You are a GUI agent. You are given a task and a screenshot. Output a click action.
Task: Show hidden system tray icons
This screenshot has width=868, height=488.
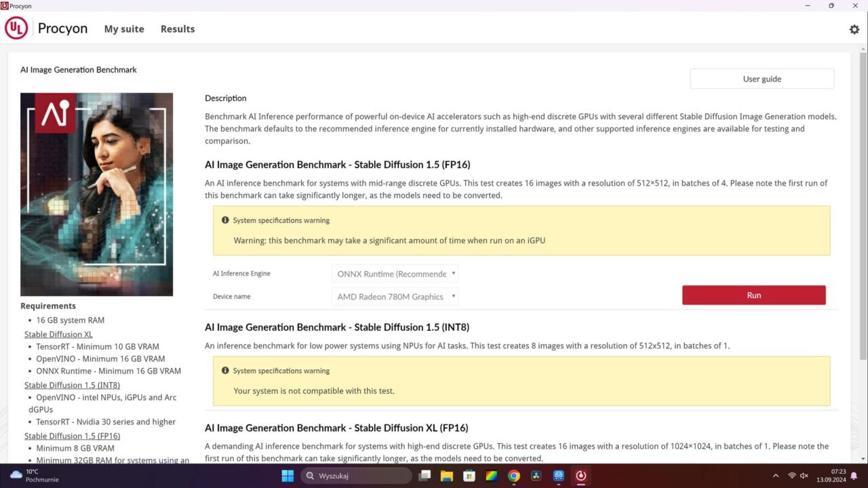tap(776, 476)
